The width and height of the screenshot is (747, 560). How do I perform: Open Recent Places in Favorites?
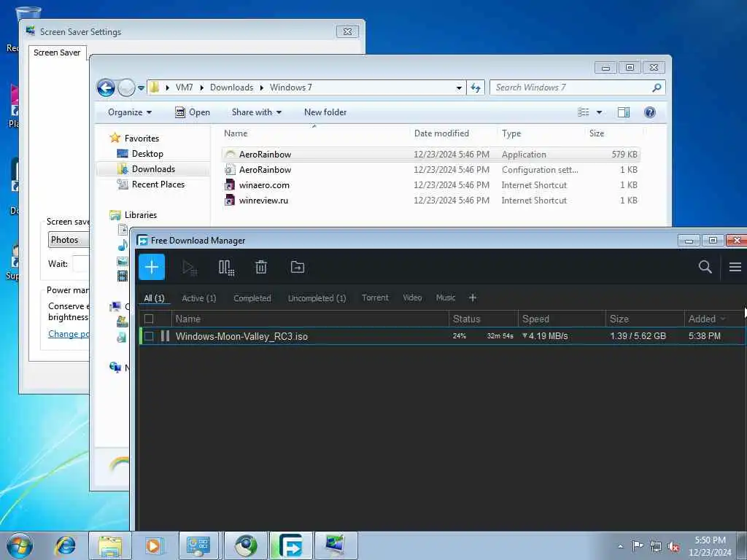click(158, 184)
